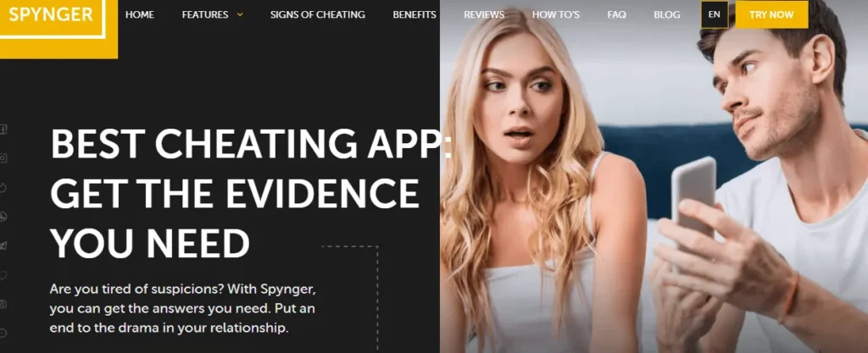Select Benefits in the navigation bar

414,15
